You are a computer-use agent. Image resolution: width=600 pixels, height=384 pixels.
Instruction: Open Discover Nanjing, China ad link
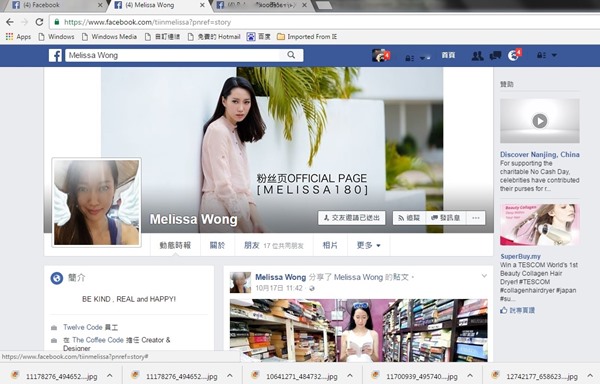point(540,155)
